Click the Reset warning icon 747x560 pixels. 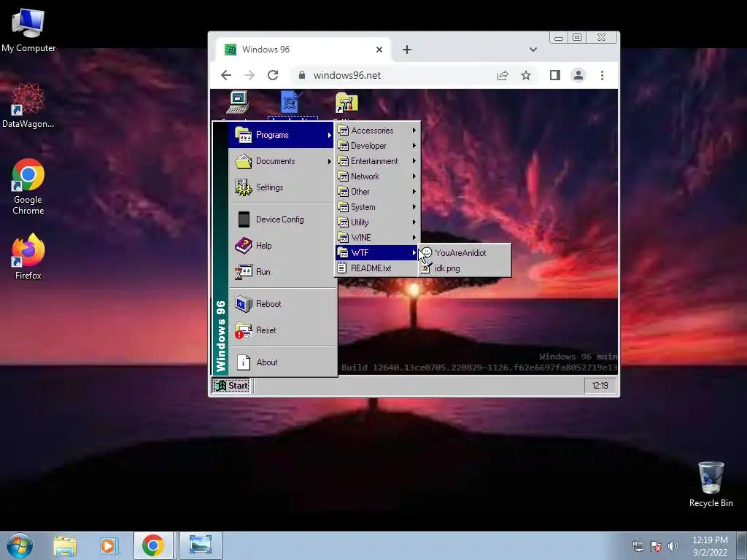(x=244, y=330)
